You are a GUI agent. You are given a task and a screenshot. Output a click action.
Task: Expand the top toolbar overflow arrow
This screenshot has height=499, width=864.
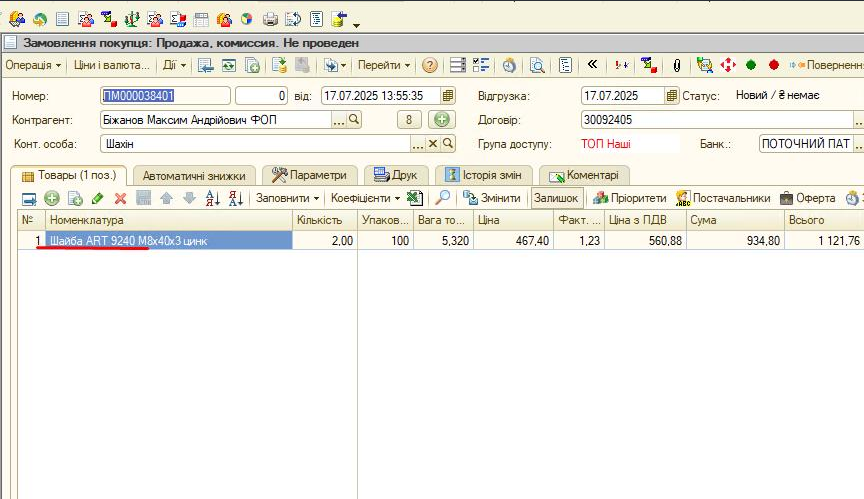click(357, 25)
